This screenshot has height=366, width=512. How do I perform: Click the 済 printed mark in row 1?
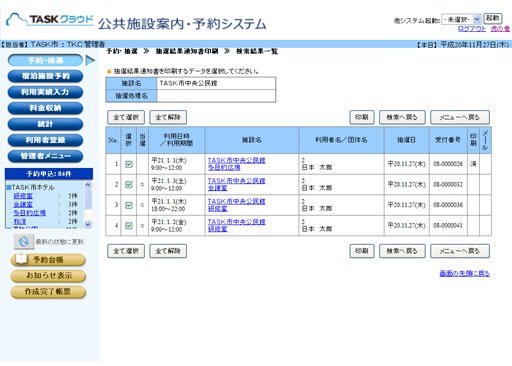coord(473,164)
